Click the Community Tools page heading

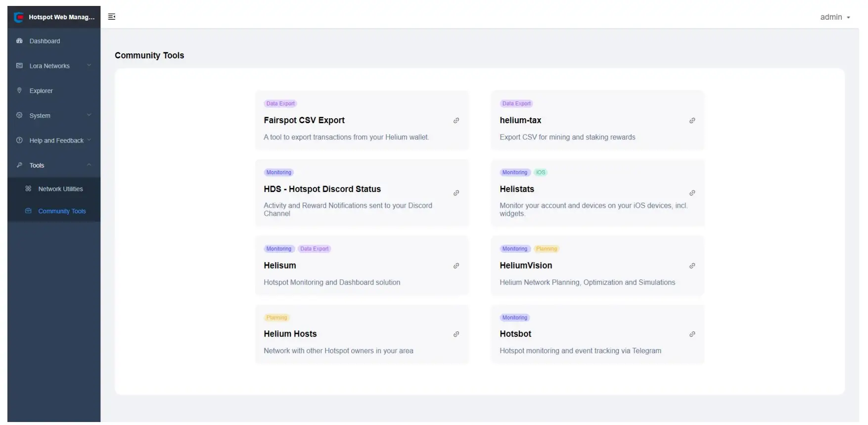pyautogui.click(x=149, y=55)
